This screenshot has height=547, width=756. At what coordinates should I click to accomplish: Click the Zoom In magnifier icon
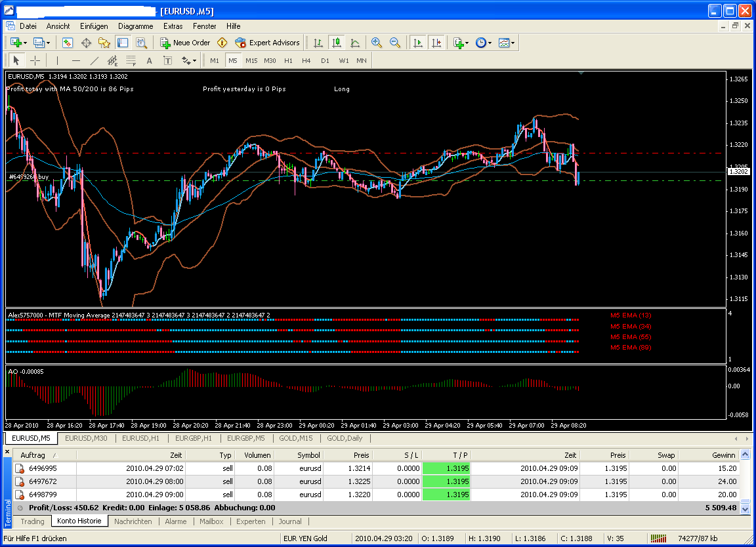tap(377, 43)
